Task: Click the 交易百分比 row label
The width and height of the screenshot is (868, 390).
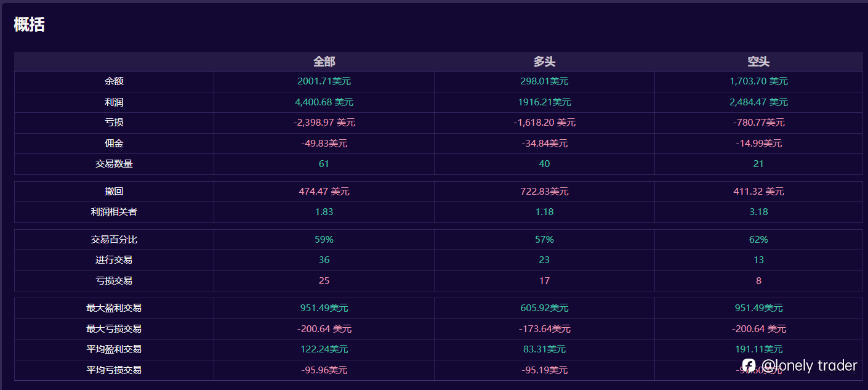Action: [114, 240]
